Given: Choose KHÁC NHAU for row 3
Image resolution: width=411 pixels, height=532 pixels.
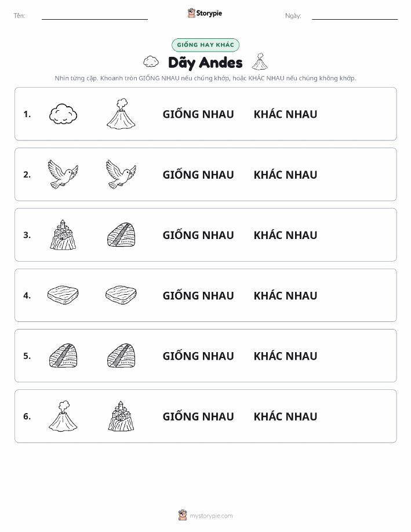Looking at the screenshot, I should point(285,235).
